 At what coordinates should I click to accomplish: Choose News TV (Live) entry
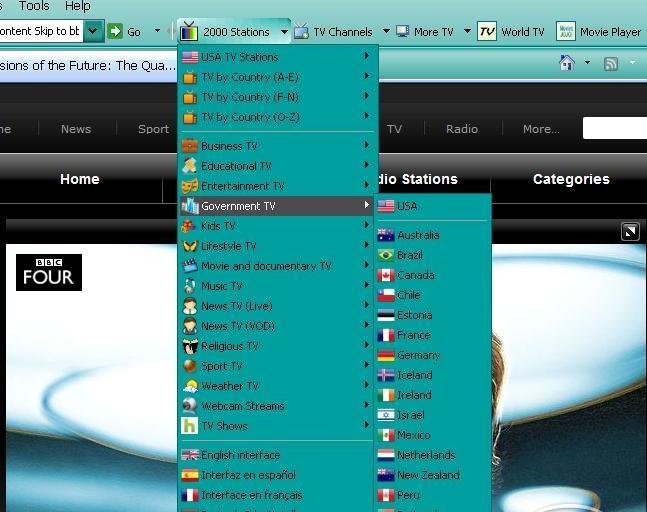(276, 306)
